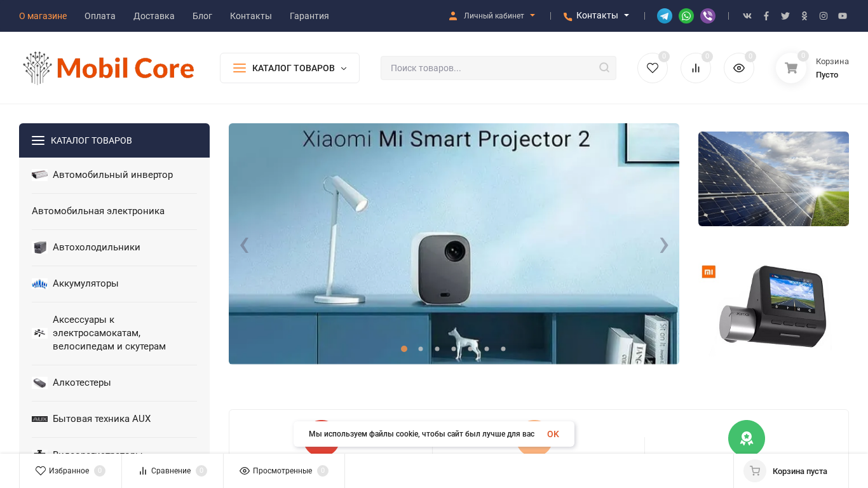Open the О магазине menu item

tap(43, 16)
